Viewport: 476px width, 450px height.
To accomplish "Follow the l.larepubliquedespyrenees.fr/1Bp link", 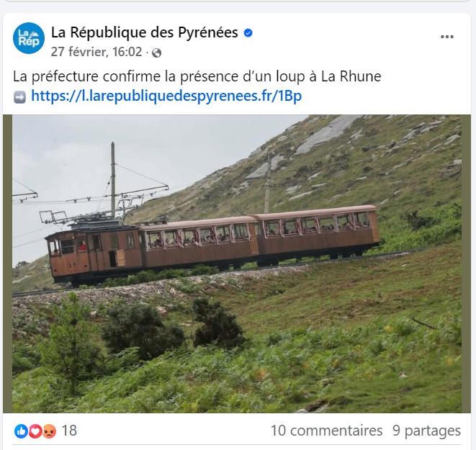I will [166, 96].
